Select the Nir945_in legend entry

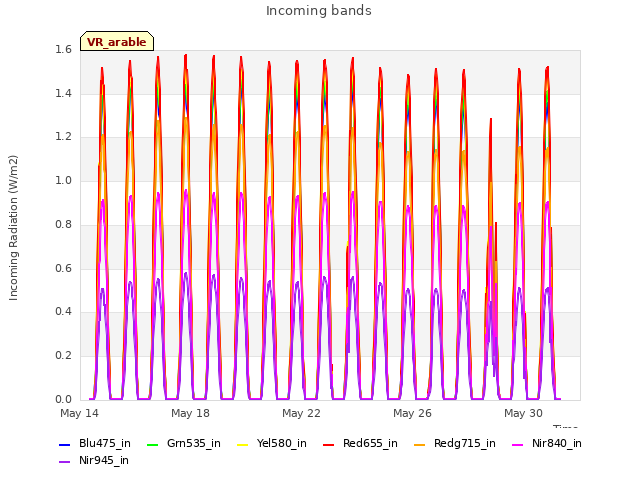[94, 461]
